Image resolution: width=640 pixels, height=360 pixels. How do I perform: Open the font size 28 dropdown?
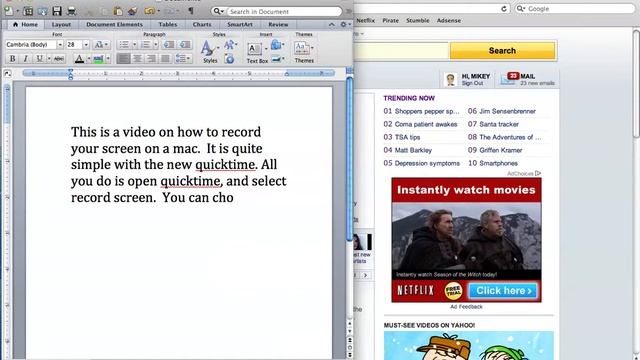coord(86,44)
